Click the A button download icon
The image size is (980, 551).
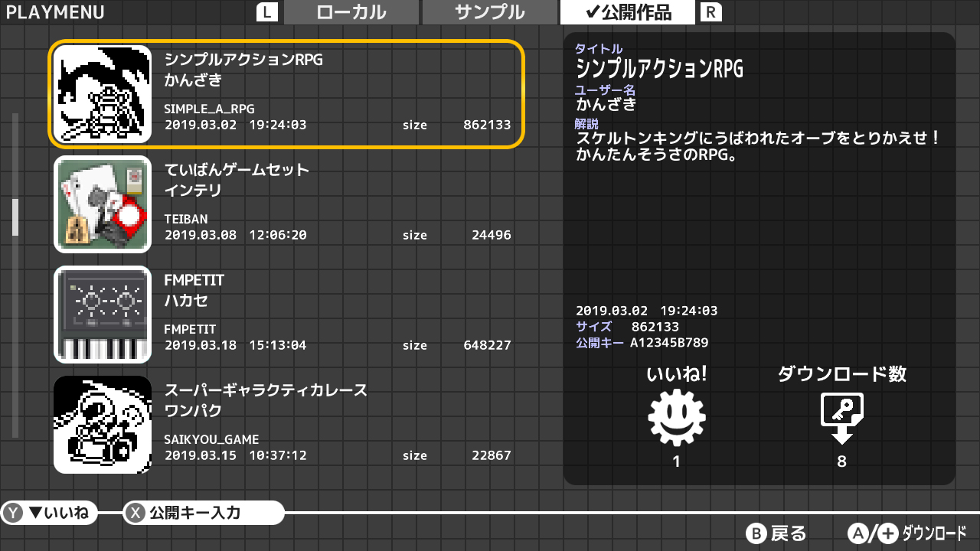(860, 533)
